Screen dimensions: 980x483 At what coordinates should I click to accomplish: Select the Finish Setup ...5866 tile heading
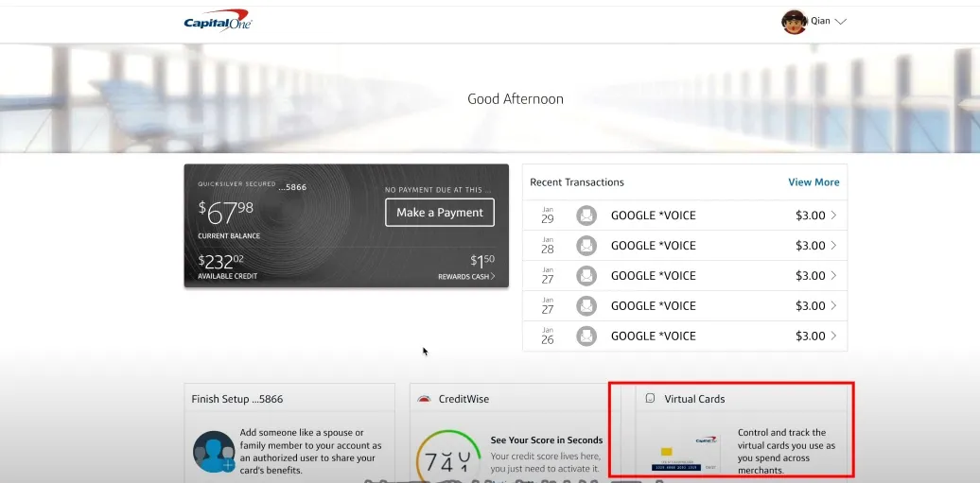coord(235,399)
